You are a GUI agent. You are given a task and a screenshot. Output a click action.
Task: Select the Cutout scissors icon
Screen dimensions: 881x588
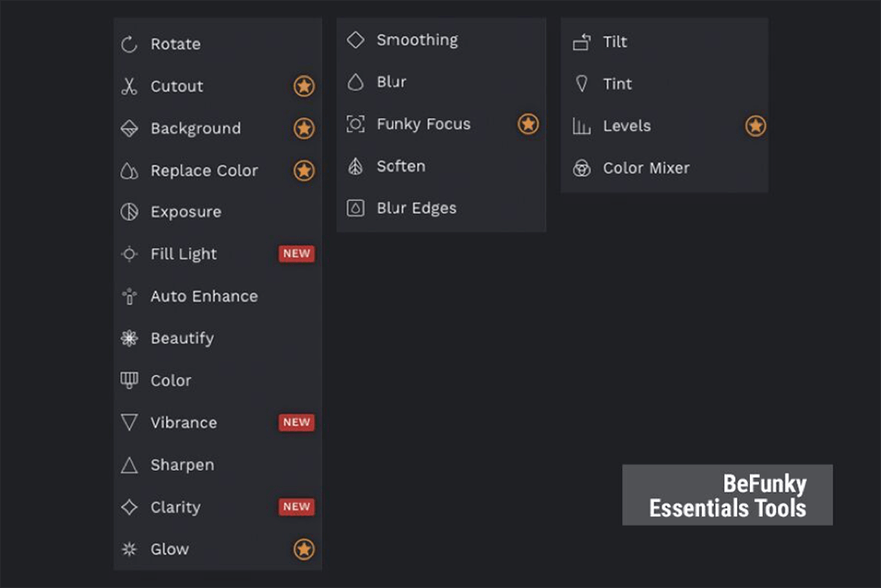[129, 86]
